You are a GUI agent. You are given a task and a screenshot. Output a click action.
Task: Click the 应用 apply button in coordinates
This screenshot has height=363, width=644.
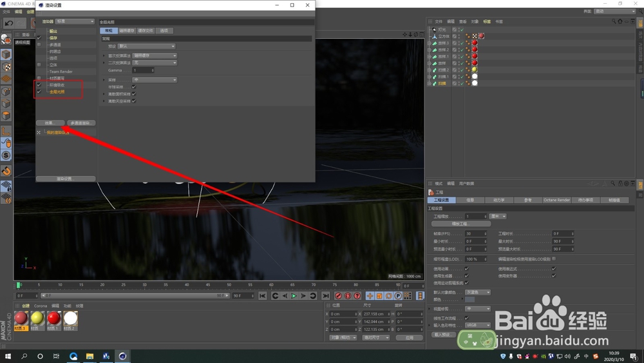point(410,337)
